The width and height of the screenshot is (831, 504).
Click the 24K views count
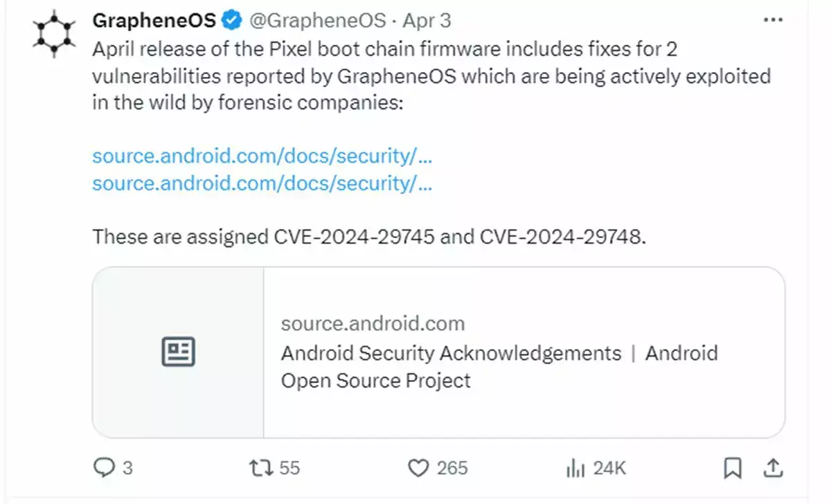click(609, 469)
